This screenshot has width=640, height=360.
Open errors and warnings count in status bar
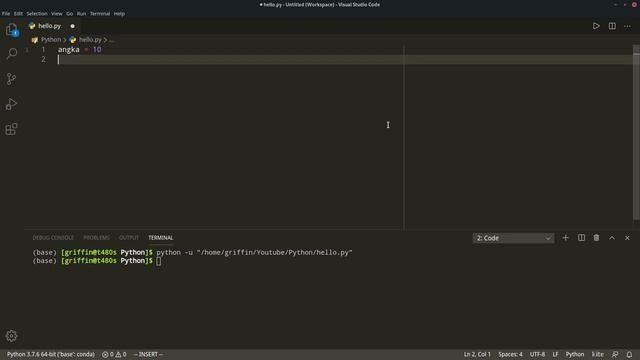coord(114,354)
